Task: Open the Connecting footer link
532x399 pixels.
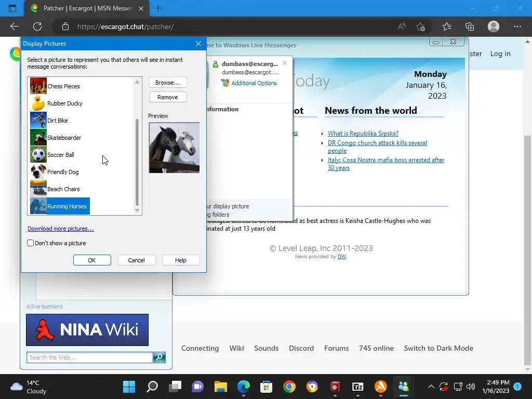Action: point(200,348)
